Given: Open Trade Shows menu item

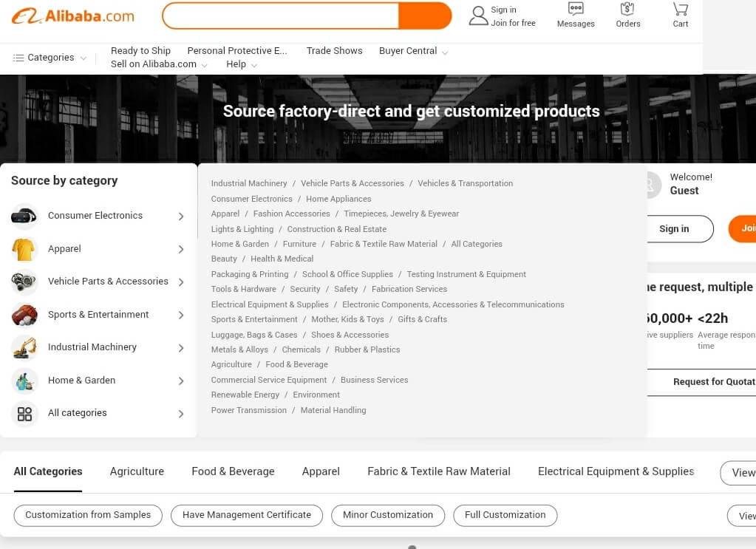Looking at the screenshot, I should pyautogui.click(x=334, y=50).
